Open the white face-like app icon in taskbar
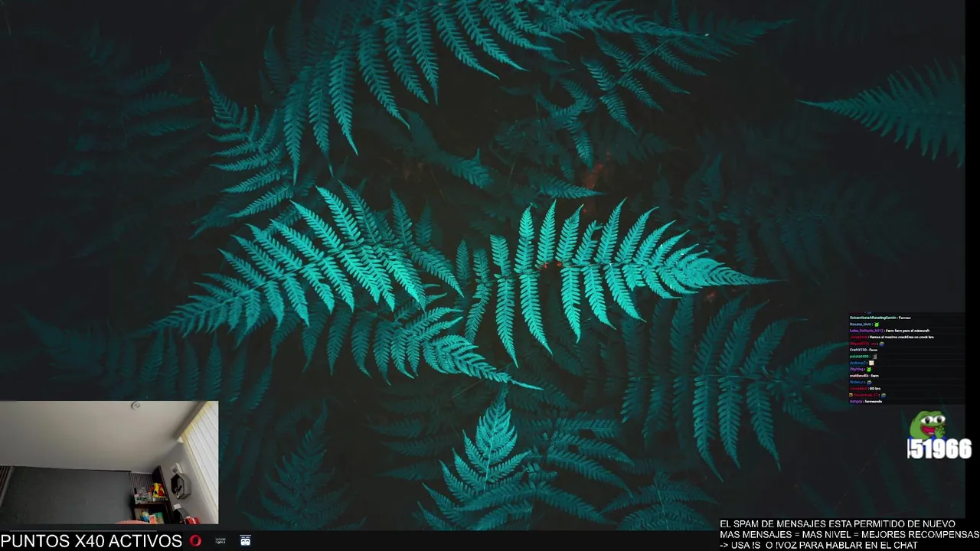 [x=245, y=540]
